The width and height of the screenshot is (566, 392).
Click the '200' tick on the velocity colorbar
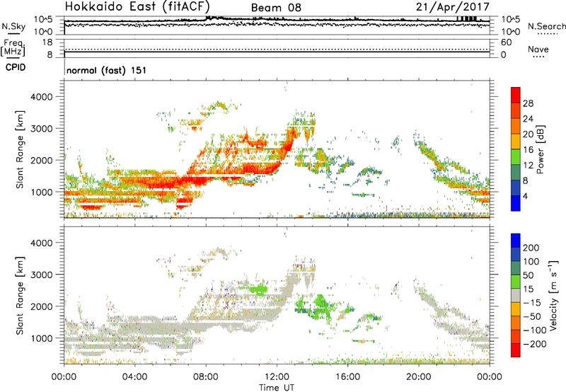coord(531,248)
